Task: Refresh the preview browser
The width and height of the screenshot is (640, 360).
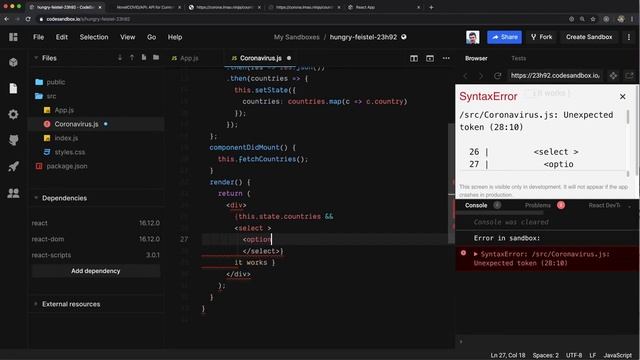Action: pyautogui.click(x=497, y=76)
